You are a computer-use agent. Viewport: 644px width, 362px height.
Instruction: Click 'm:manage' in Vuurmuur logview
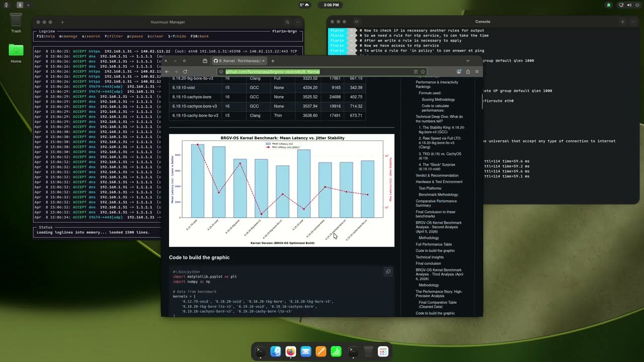point(68,36)
